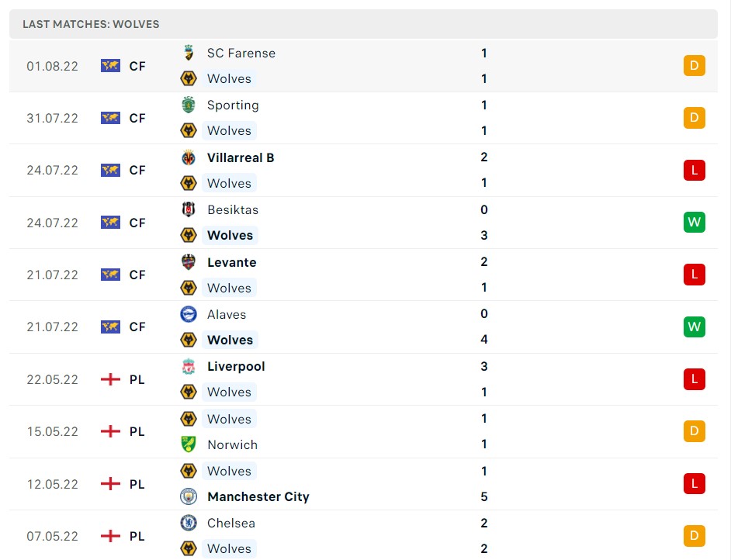731x560 pixels.
Task: Open the Norwich team link
Action: [232, 444]
